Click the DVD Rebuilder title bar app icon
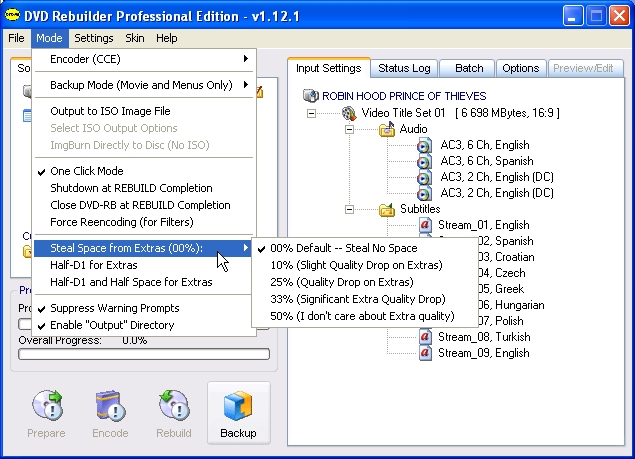The width and height of the screenshot is (635, 459). pyautogui.click(x=12, y=16)
